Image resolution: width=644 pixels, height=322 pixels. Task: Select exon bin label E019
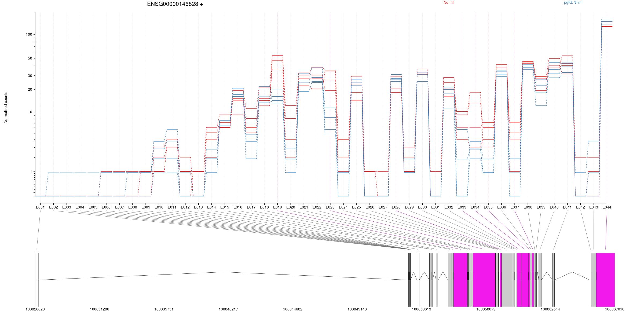tap(277, 207)
